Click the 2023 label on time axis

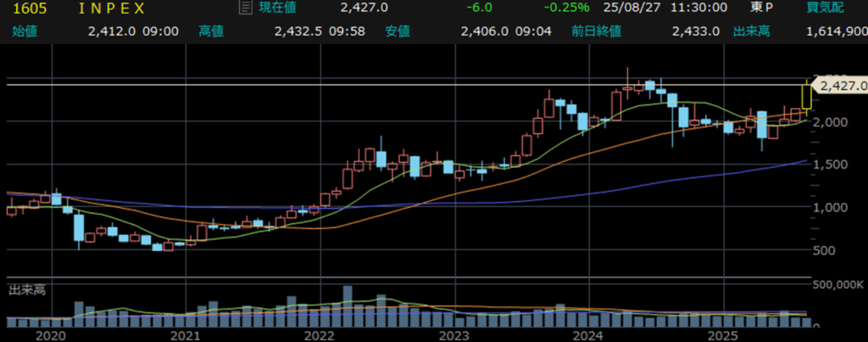(x=455, y=335)
